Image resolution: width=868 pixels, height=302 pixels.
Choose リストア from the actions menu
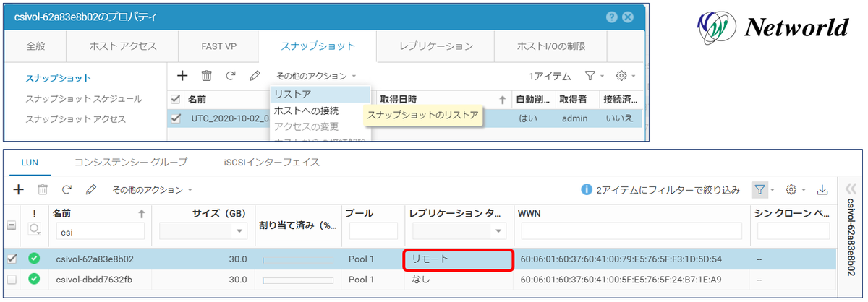pos(319,95)
